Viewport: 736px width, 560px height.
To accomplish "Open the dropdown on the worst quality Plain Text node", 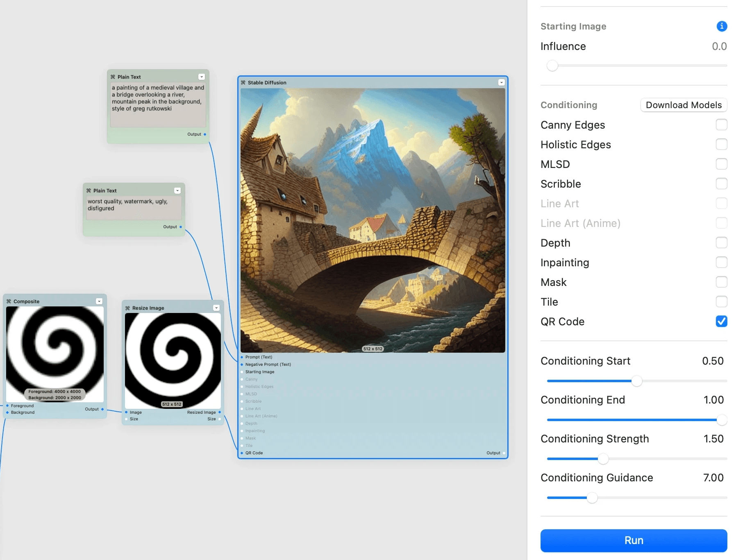I will (x=177, y=190).
